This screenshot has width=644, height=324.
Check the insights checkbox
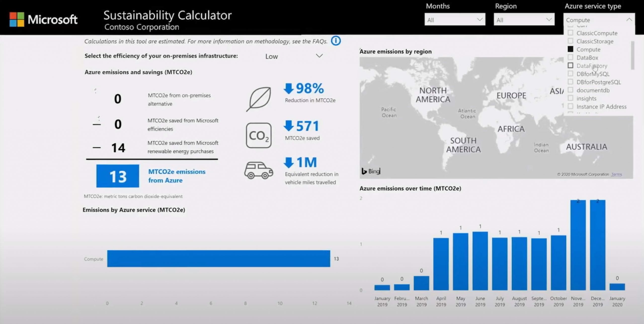570,98
